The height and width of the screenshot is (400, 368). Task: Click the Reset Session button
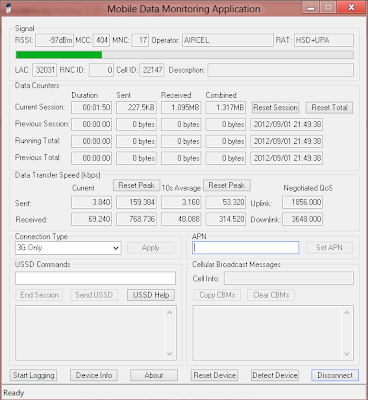(x=275, y=108)
